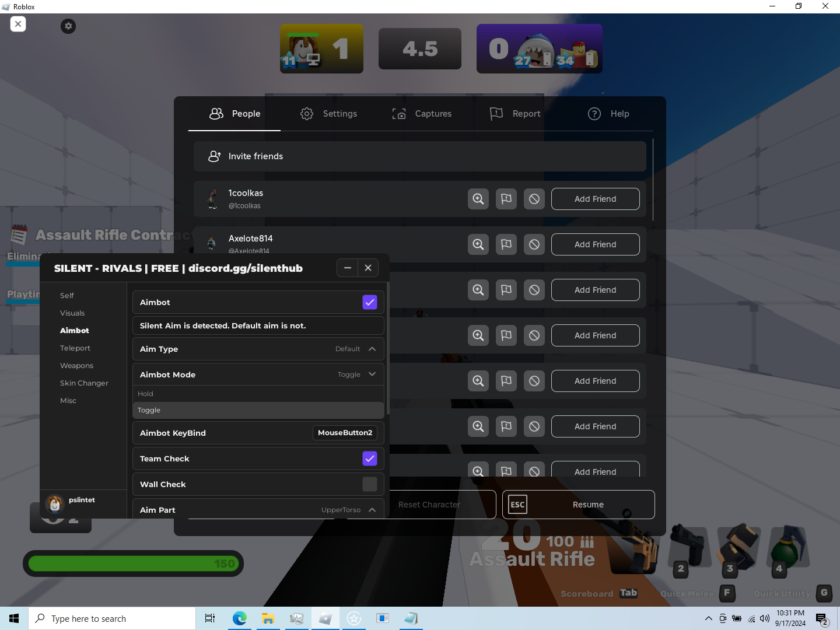Choose Hold in Aimbot Mode list
Viewport: 840px width, 630px height.
(x=258, y=394)
